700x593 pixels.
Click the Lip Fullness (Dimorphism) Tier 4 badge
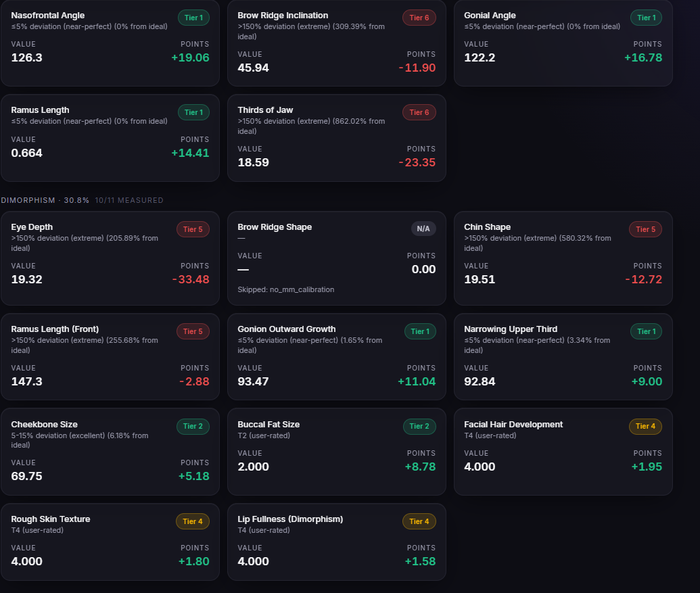[419, 521]
